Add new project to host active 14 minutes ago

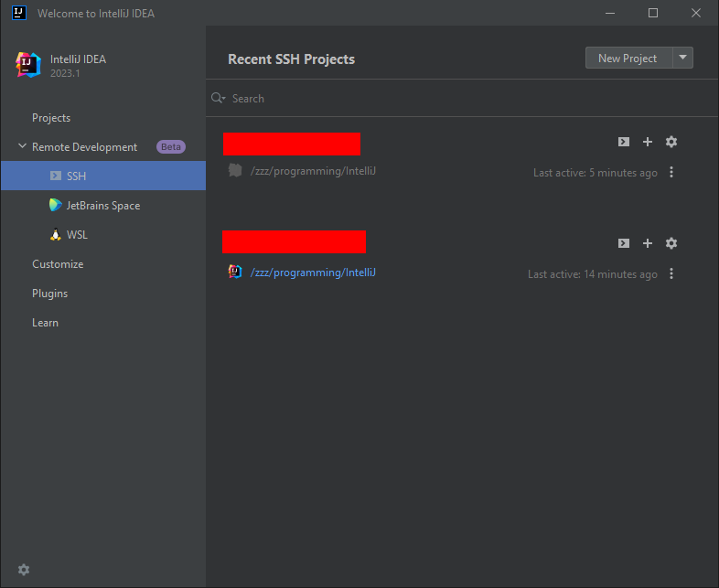tap(648, 243)
